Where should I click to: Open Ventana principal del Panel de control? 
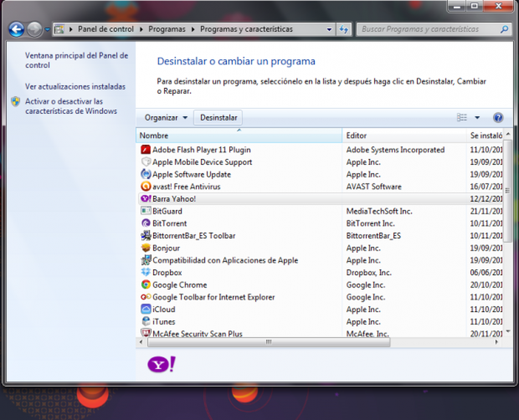[x=76, y=60]
